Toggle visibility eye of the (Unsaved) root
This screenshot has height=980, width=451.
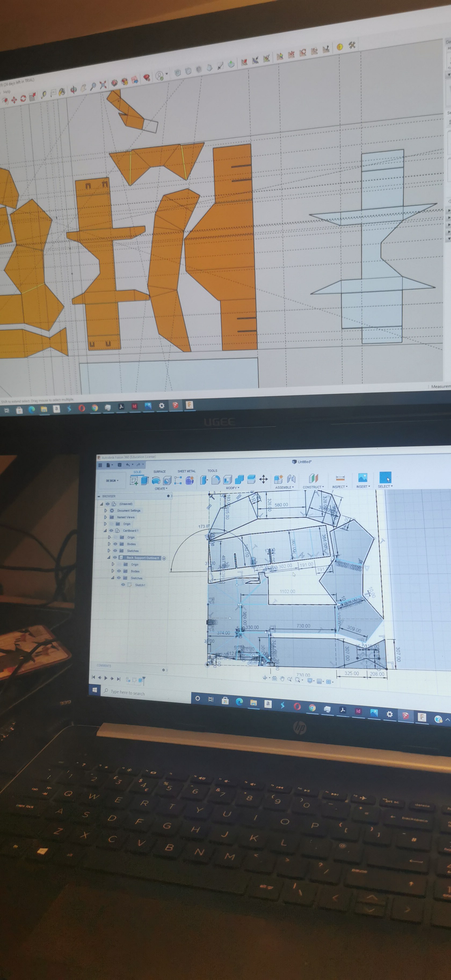click(108, 504)
